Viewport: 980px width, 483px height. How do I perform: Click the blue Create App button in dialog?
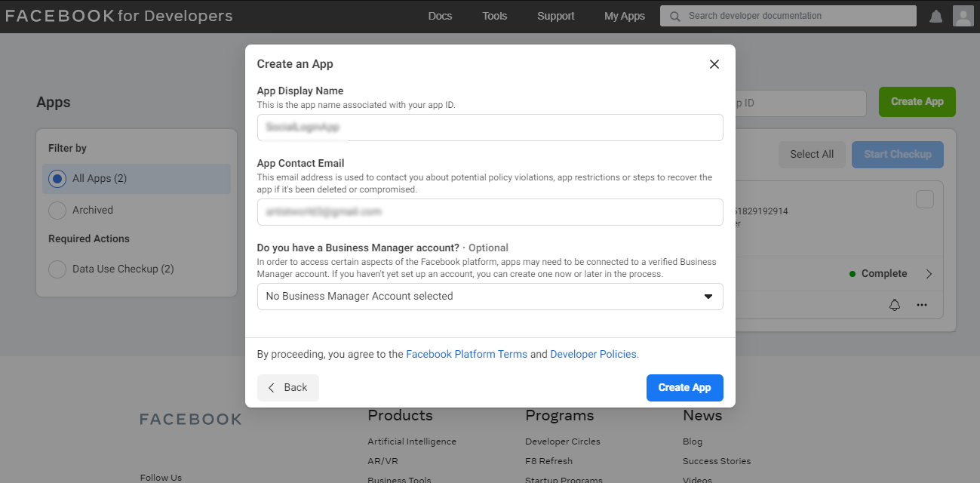coord(685,388)
